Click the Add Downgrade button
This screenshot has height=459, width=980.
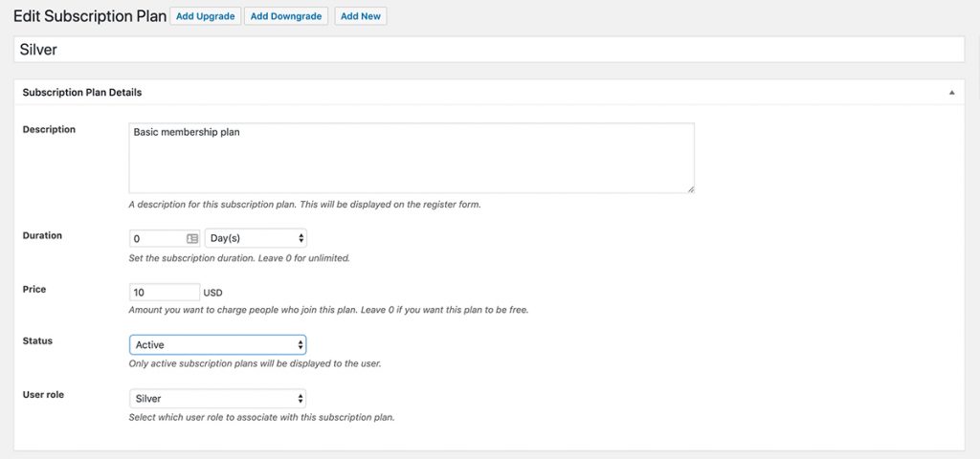tap(286, 16)
